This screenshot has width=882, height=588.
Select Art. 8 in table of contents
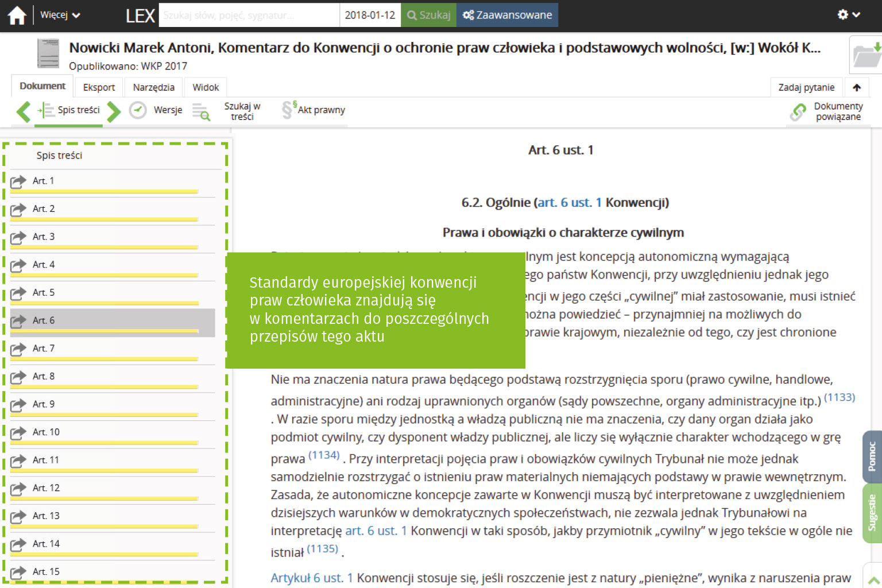point(44,376)
